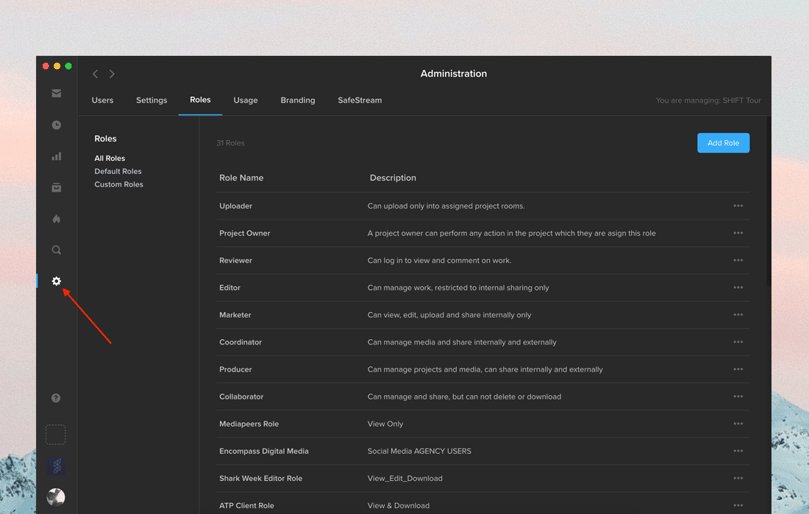This screenshot has height=514, width=809.
Task: Open the Administration gear icon
Action: [56, 281]
